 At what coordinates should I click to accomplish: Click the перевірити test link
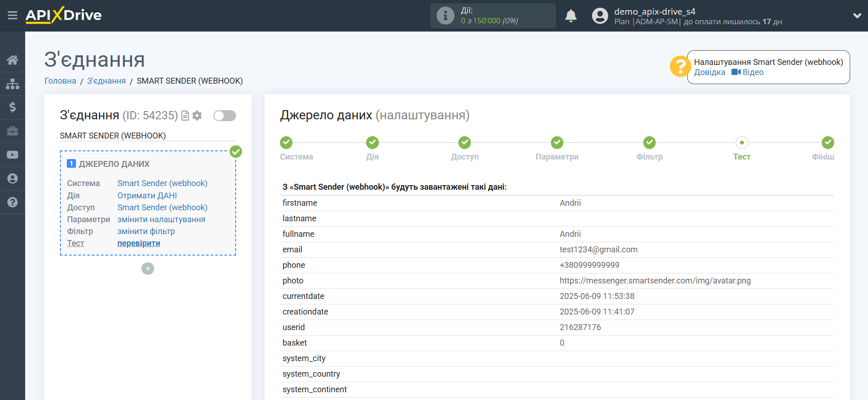coord(139,243)
